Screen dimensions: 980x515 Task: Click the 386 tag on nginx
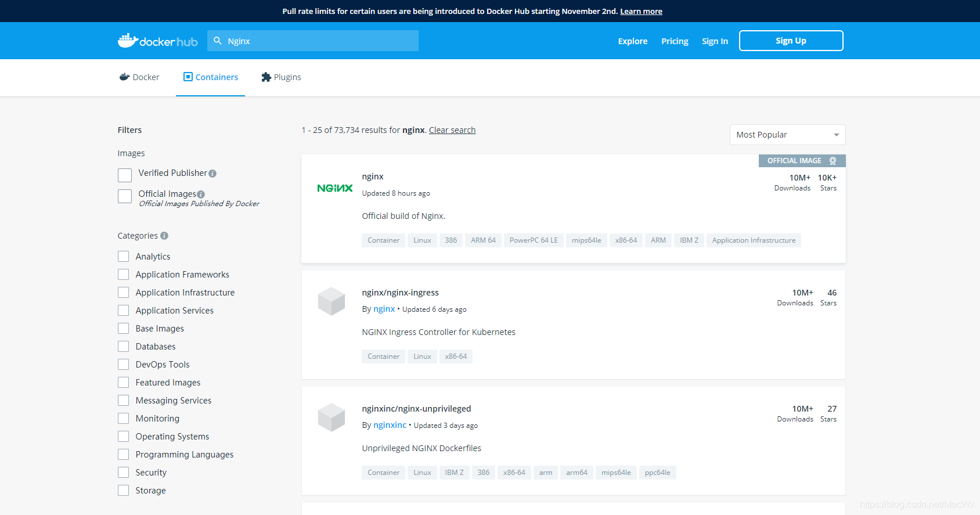pyautogui.click(x=451, y=240)
